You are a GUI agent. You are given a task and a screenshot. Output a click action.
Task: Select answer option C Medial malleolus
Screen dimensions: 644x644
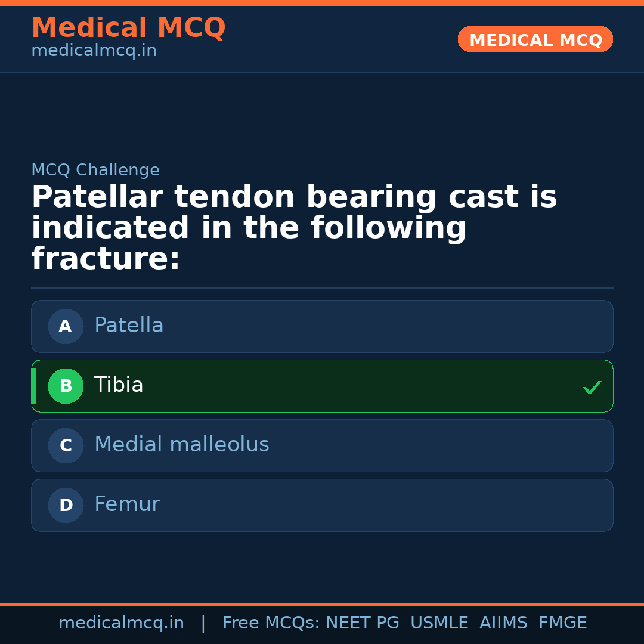point(322,445)
